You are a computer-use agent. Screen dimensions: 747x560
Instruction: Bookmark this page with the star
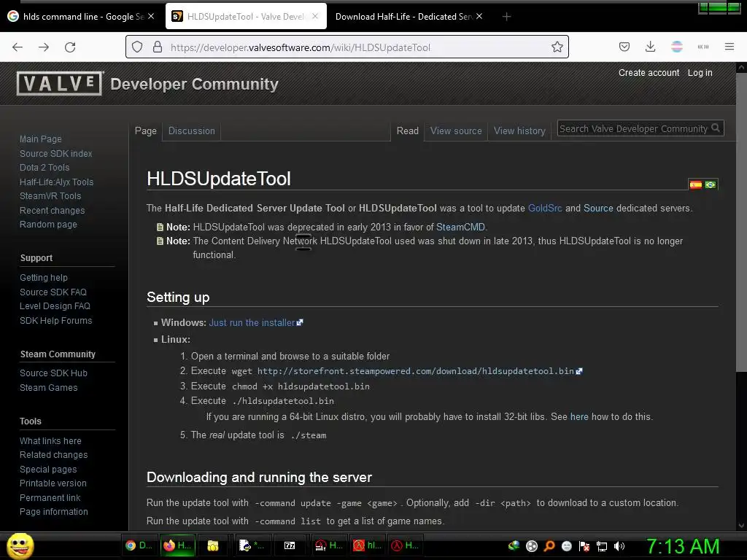(557, 47)
